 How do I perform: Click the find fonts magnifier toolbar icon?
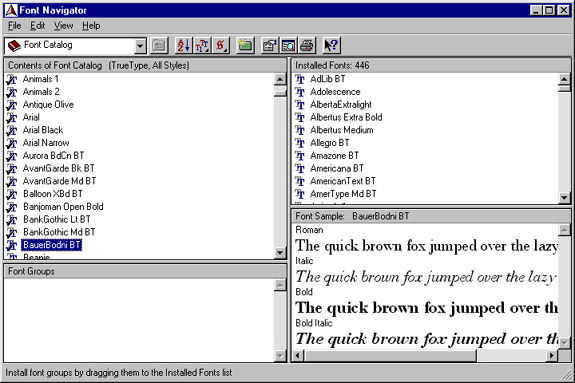click(x=289, y=45)
